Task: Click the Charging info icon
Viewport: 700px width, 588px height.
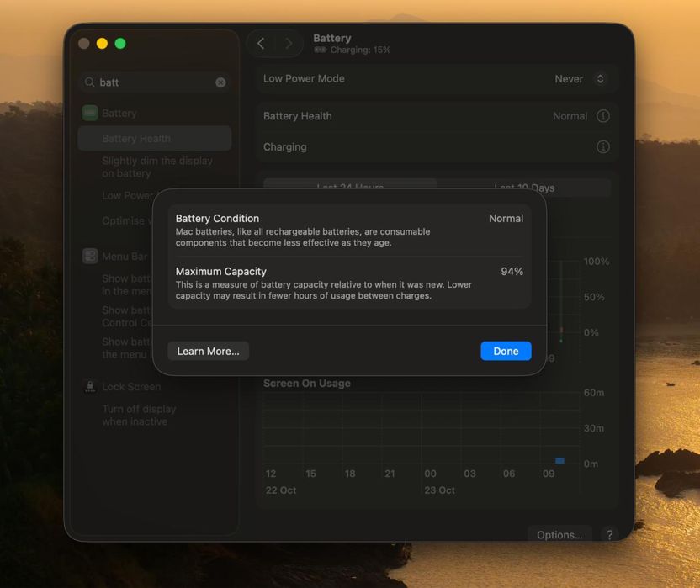Action: 602,147
